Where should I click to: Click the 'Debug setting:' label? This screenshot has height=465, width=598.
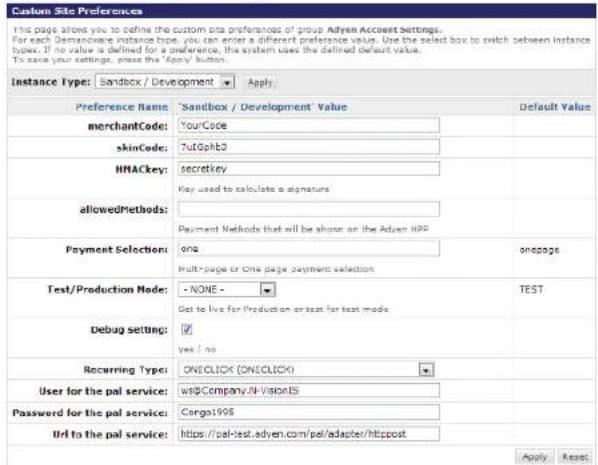pyautogui.click(x=129, y=330)
